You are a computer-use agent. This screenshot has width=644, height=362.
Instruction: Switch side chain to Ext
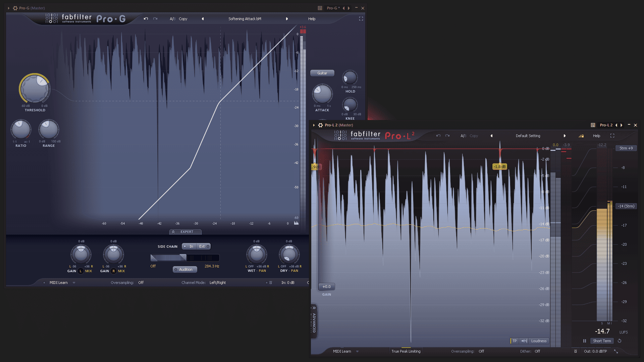coord(204,246)
